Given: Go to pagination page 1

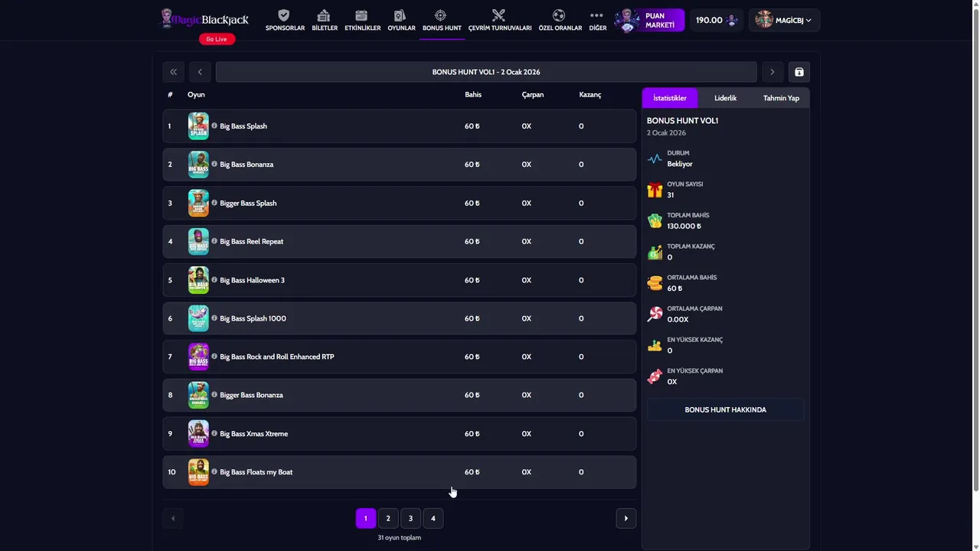Looking at the screenshot, I should point(365,518).
